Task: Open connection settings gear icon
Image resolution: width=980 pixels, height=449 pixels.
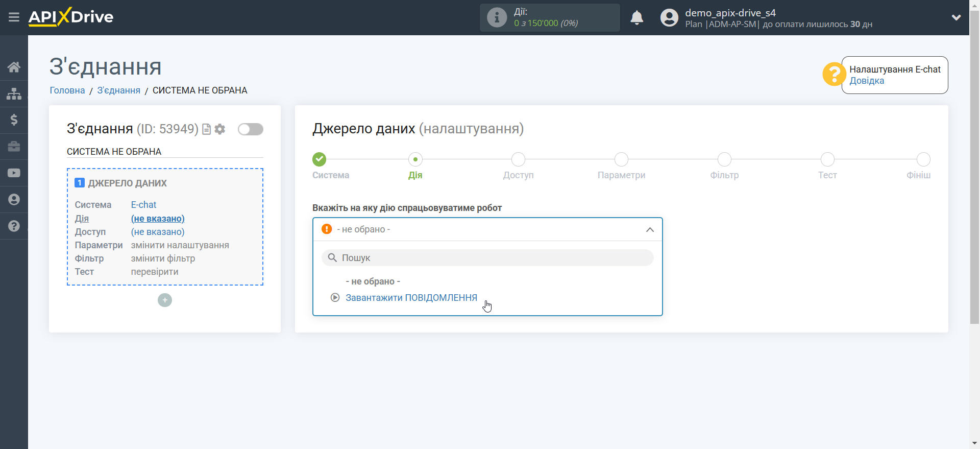Action: [x=220, y=129]
